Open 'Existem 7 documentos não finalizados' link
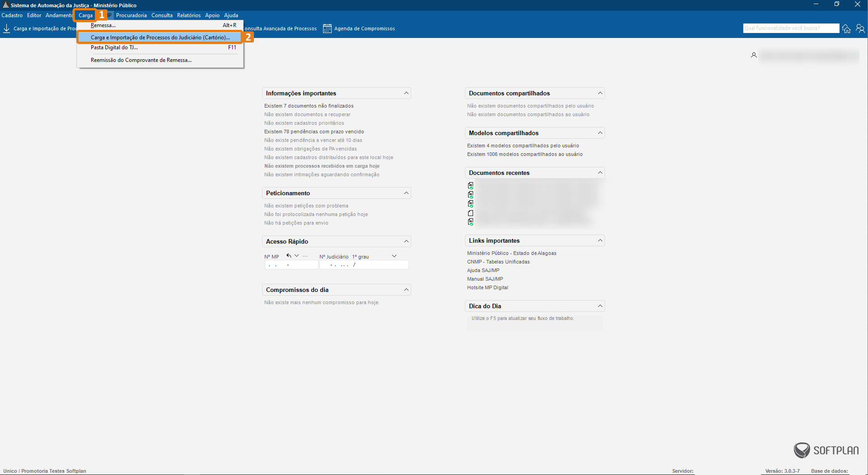 (x=309, y=106)
